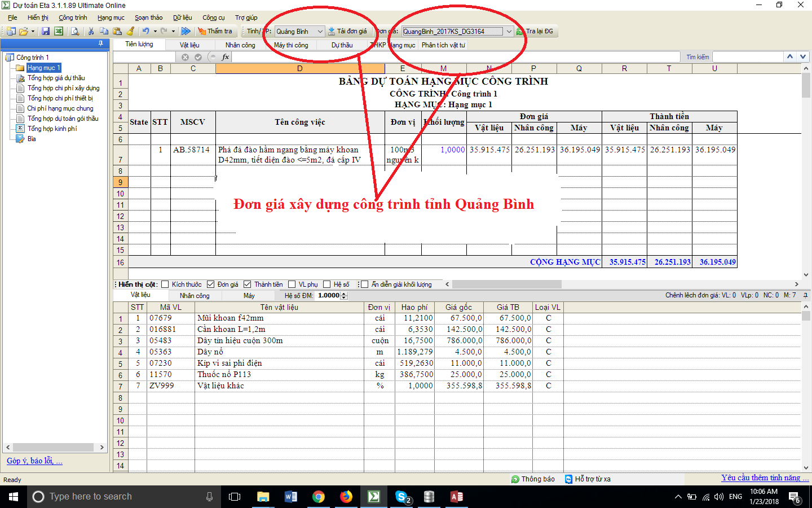Click the Tải đơn giá button
Viewport: 812px width, 508px height.
[x=348, y=32]
